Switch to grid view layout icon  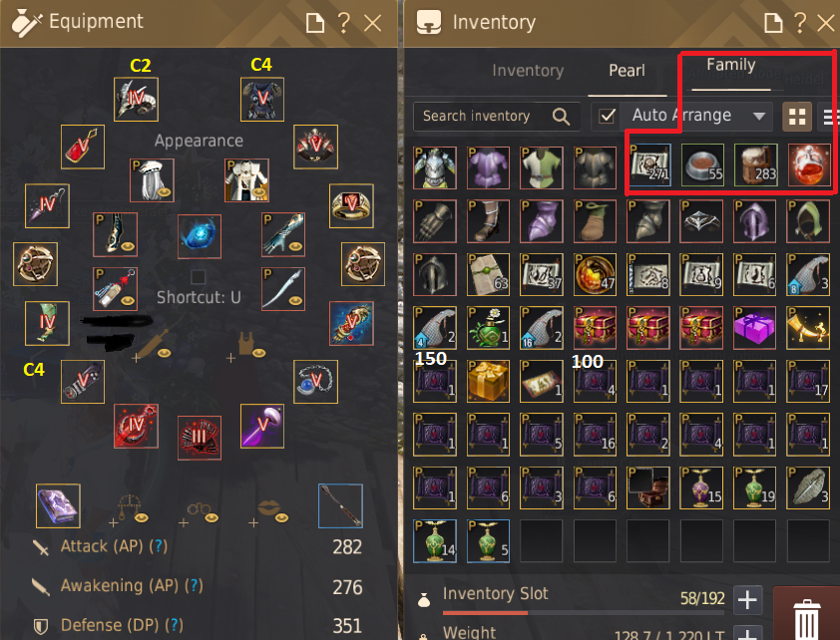pos(797,117)
